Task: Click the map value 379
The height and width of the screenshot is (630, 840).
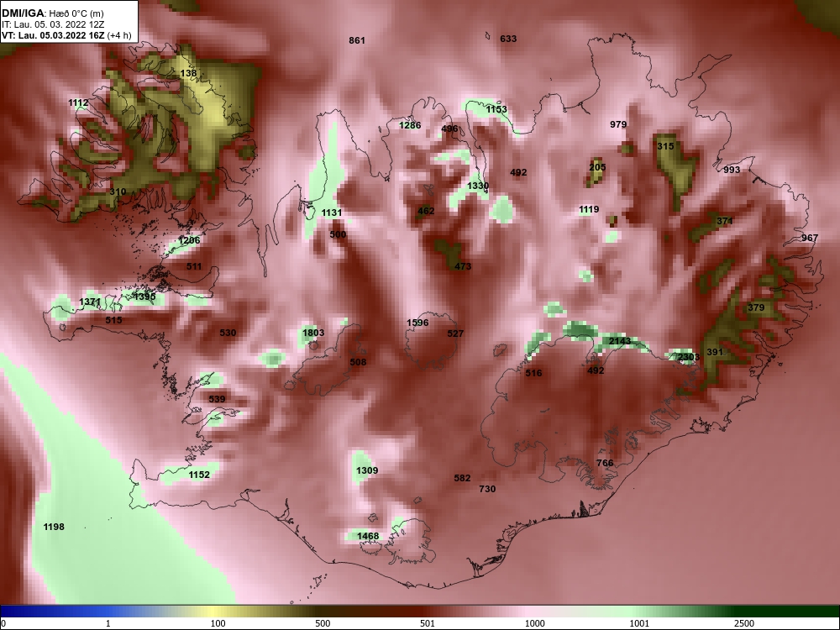Action: [756, 307]
